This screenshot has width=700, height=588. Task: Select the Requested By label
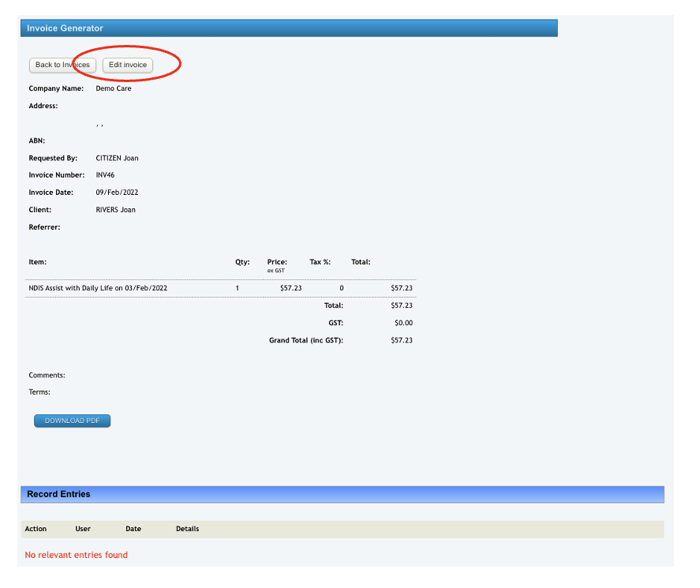tap(53, 158)
